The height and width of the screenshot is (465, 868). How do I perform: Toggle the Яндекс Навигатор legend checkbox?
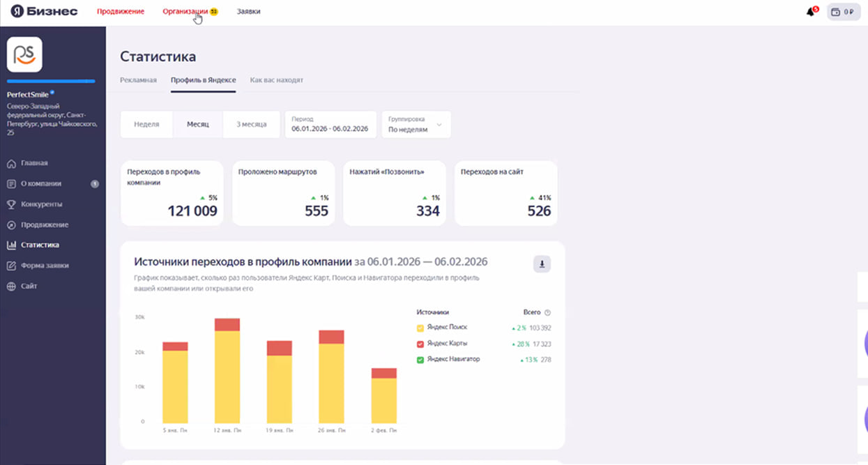tap(420, 360)
